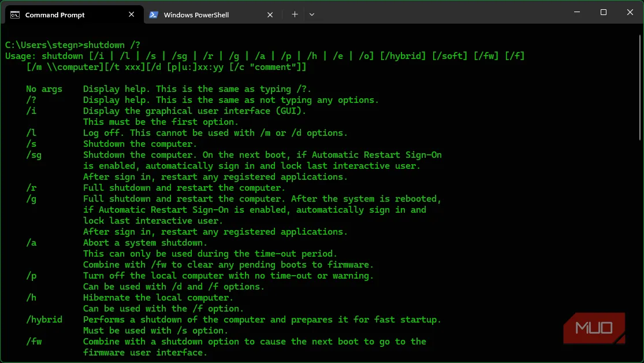Click the C:\Users\stegn prompt text
Image resolution: width=644 pixels, height=363 pixels.
pyautogui.click(x=40, y=45)
